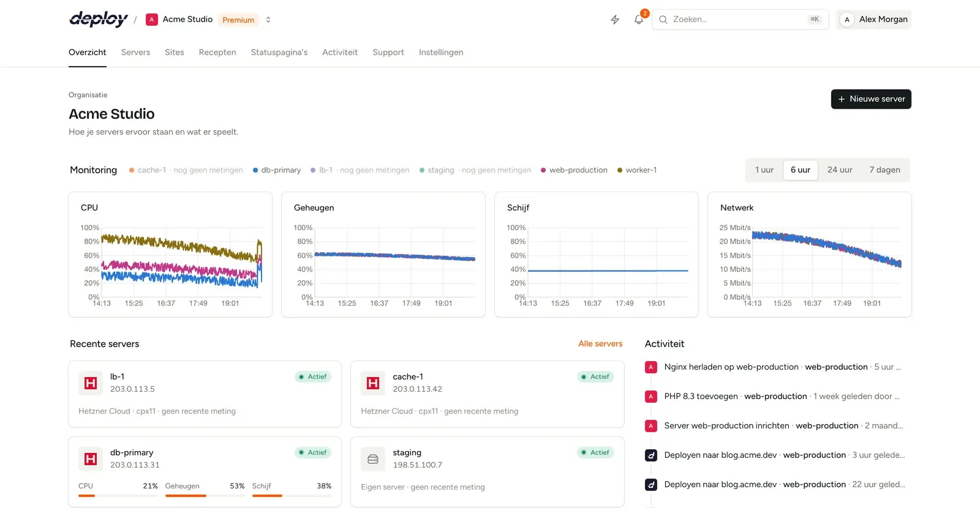Focus the Zoeken search field
The width and height of the screenshot is (980, 508).
[741, 20]
